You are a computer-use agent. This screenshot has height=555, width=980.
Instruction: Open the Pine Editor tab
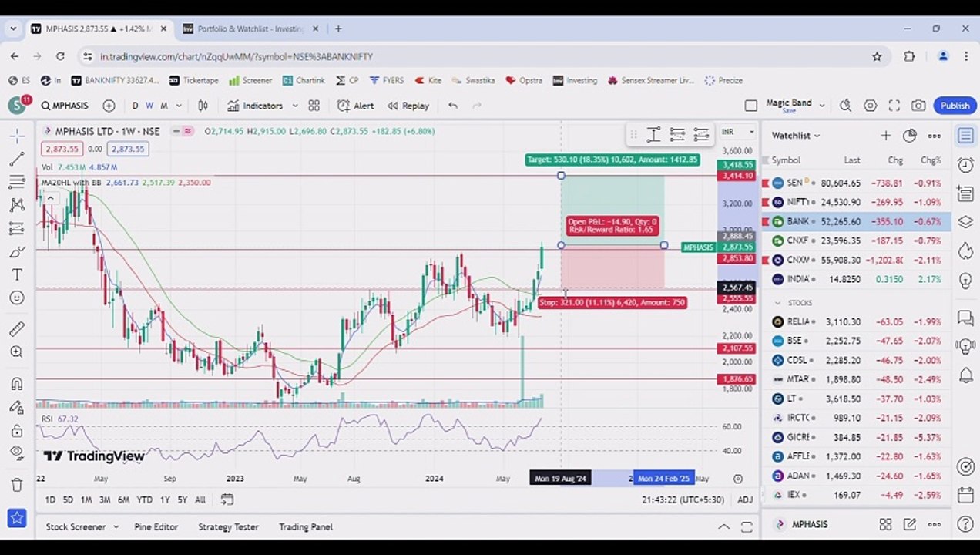(156, 527)
